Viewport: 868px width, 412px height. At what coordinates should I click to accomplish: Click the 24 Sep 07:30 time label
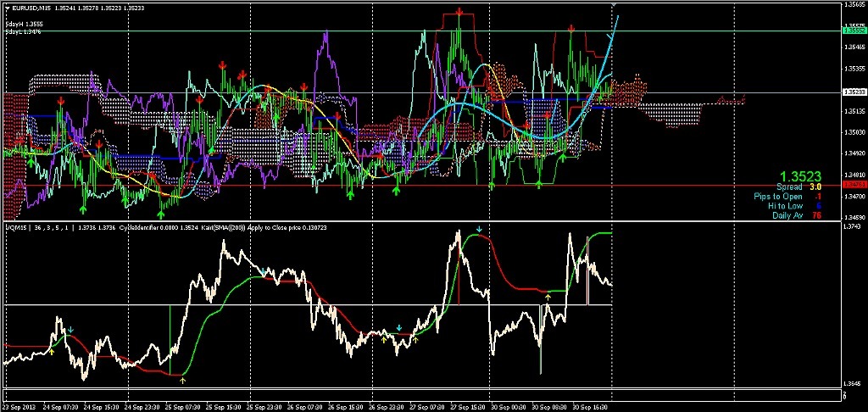click(x=61, y=407)
